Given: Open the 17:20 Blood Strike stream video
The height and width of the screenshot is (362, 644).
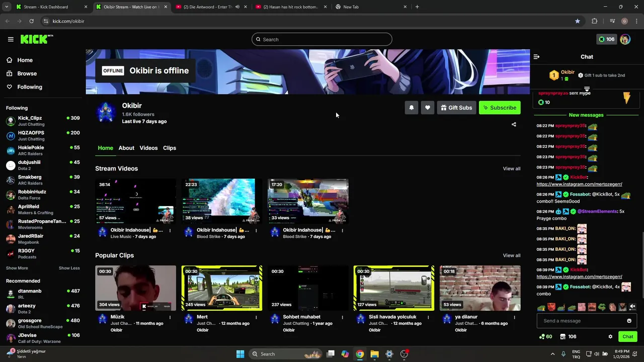Looking at the screenshot, I should [308, 201].
